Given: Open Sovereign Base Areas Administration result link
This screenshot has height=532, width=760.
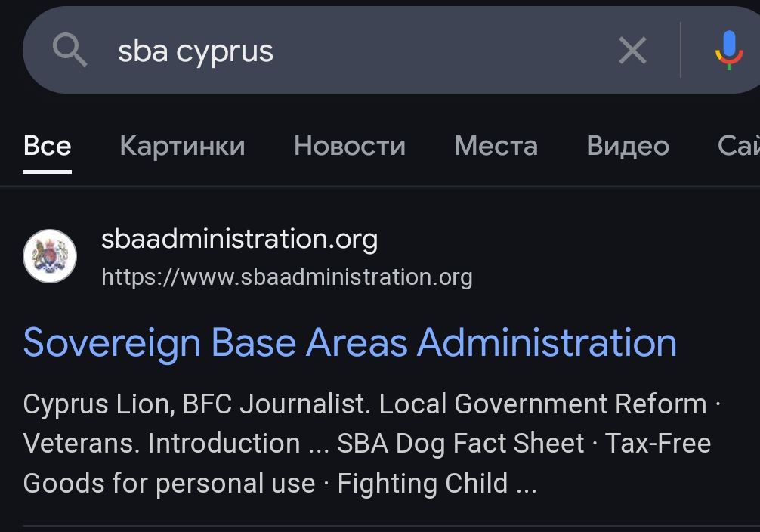Looking at the screenshot, I should 350,343.
